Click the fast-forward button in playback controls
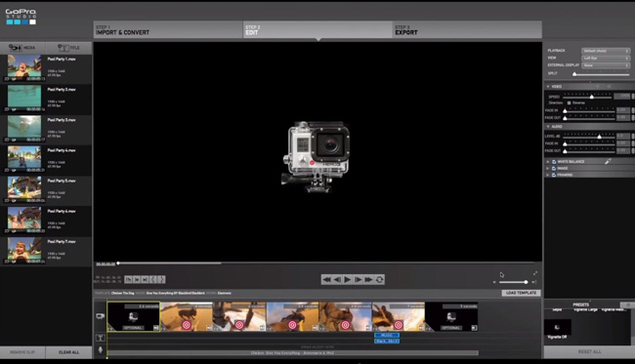This screenshot has width=635, height=364. [368, 279]
